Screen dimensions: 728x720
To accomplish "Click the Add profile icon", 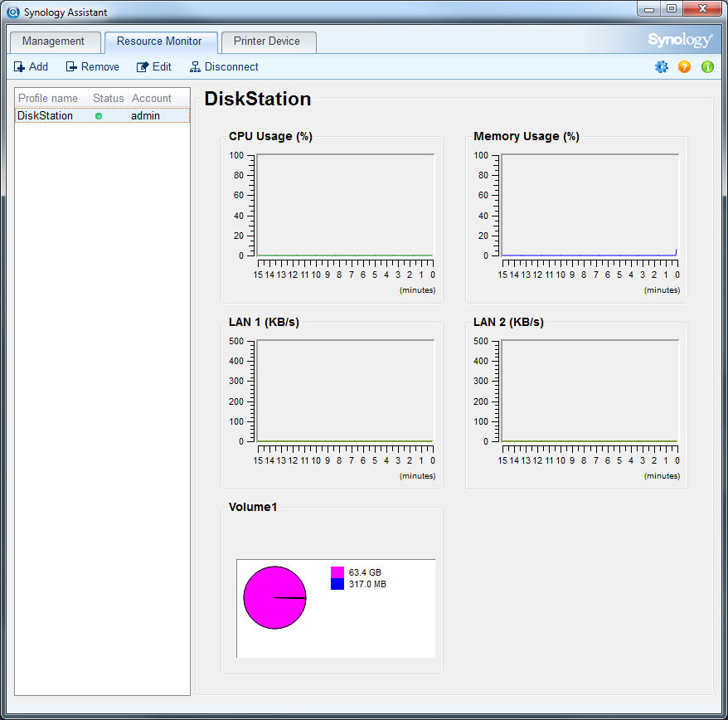I will point(19,67).
